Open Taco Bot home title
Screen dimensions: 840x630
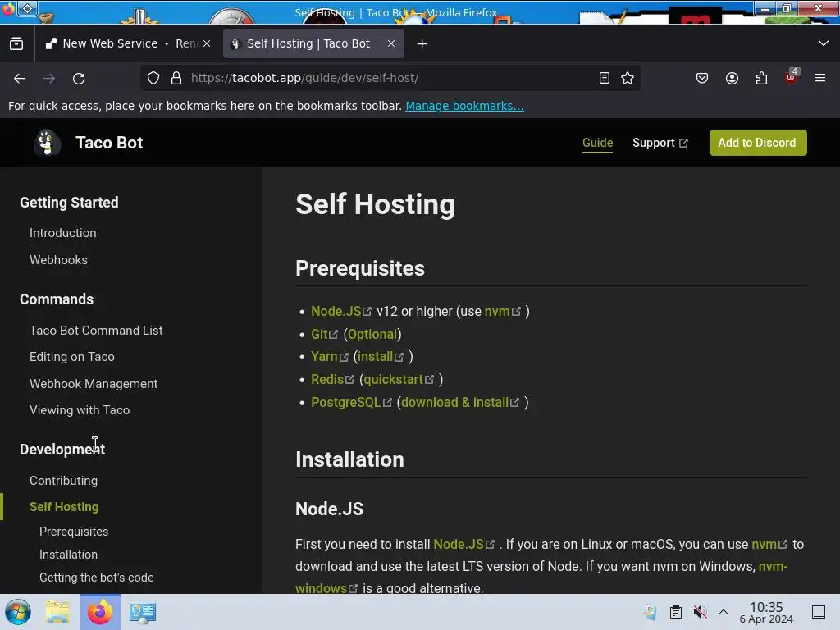pos(109,143)
